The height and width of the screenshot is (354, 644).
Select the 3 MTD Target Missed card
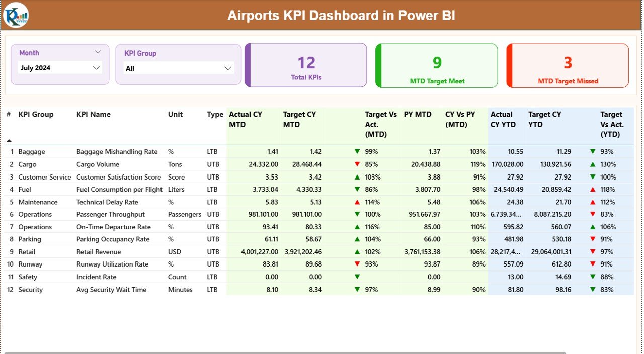[x=567, y=65]
